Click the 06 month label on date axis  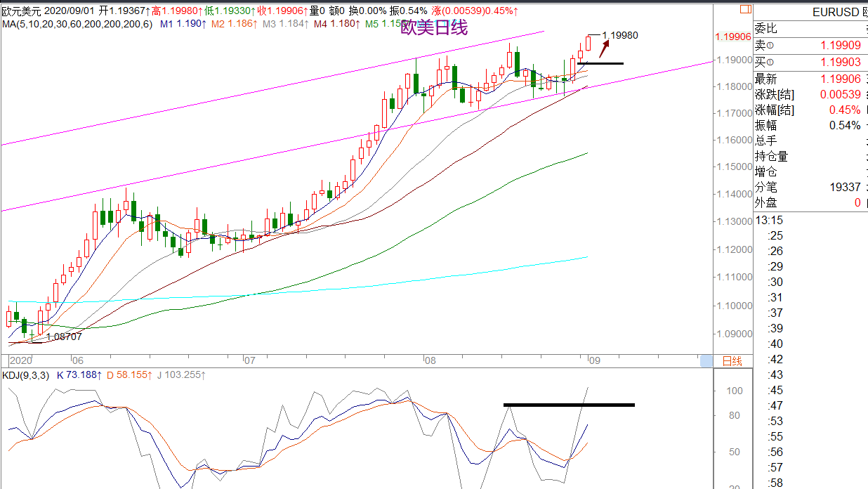click(x=77, y=360)
